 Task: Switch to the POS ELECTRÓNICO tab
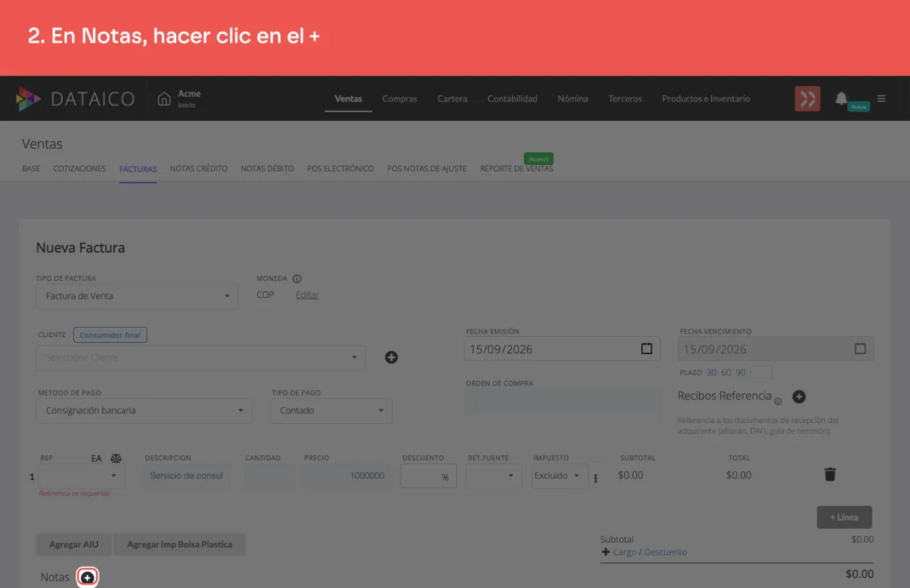click(x=341, y=169)
